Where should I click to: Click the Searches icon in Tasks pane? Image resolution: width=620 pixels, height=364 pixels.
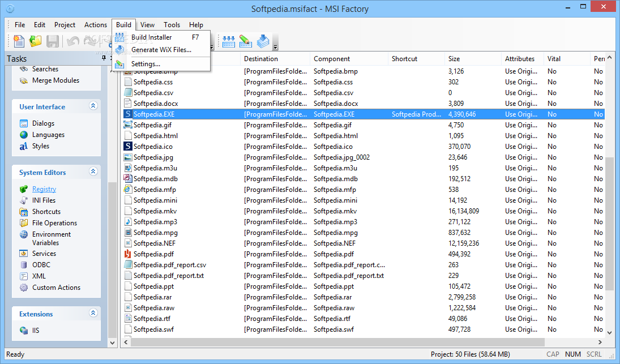pyautogui.click(x=24, y=69)
